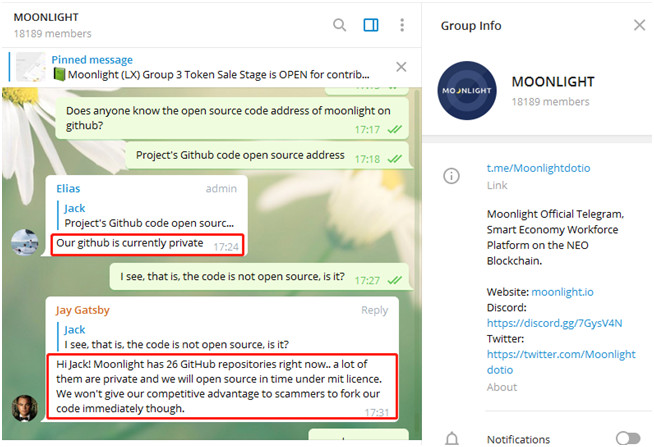The width and height of the screenshot is (654, 447).
Task: Jump to quoted Jack message in Elias's reply
Action: point(146,215)
